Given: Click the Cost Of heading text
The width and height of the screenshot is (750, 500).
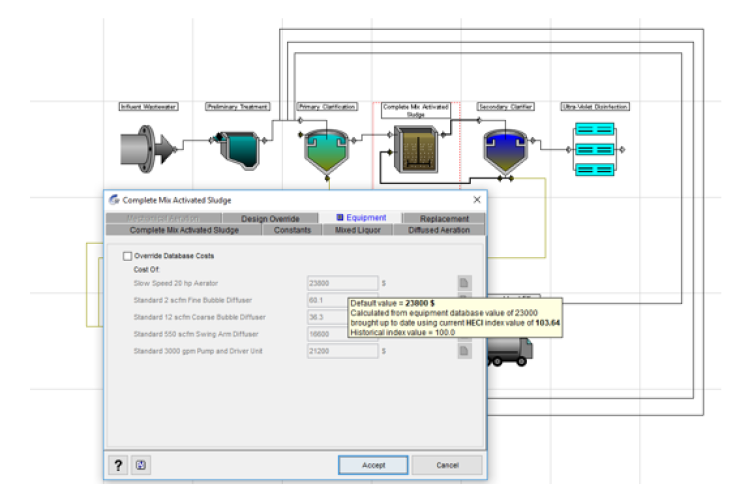Looking at the screenshot, I should [x=146, y=269].
